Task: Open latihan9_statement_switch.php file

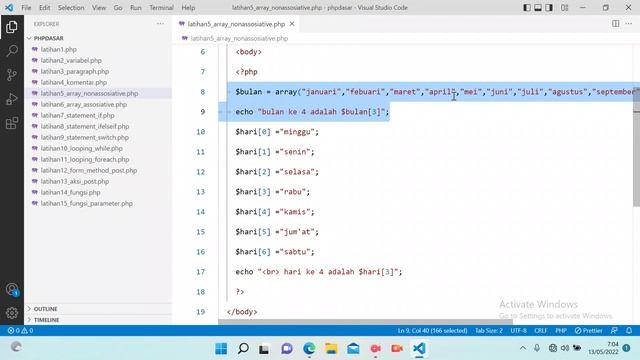Action: coord(84,138)
